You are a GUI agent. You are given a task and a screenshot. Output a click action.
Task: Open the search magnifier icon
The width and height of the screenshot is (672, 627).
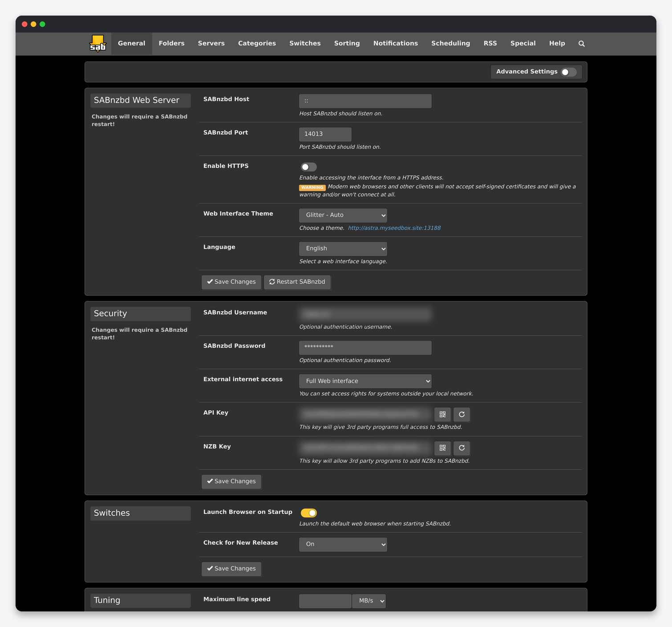pyautogui.click(x=581, y=44)
